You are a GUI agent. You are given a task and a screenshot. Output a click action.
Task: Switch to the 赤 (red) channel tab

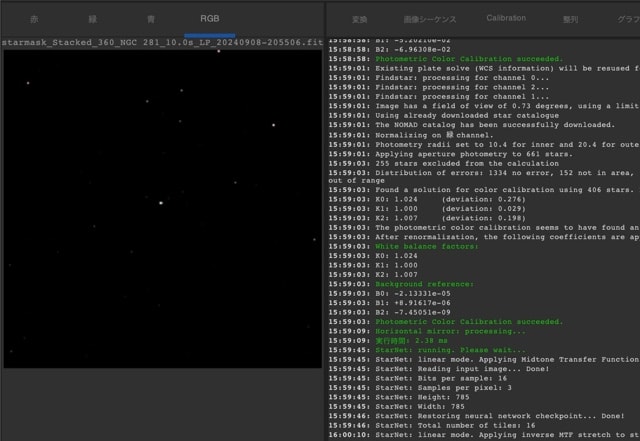click(x=34, y=19)
